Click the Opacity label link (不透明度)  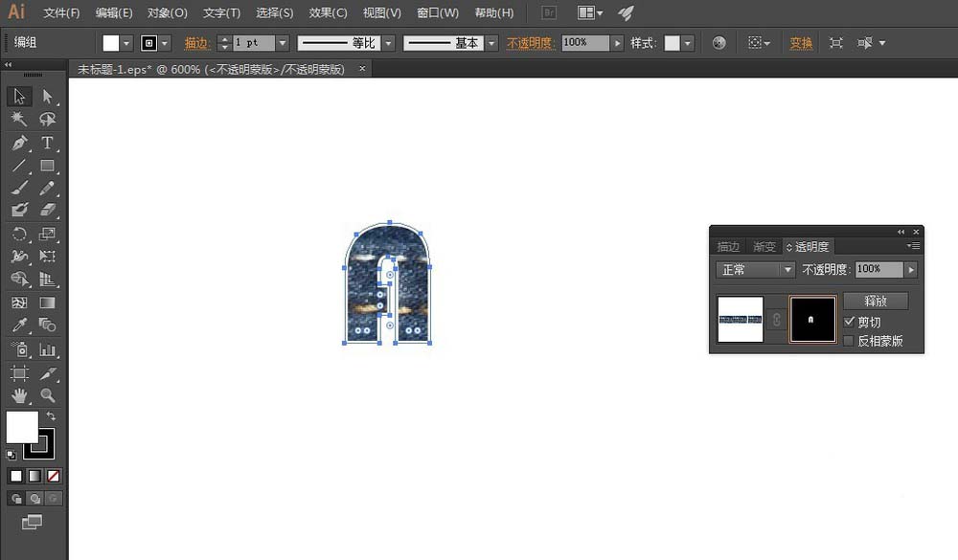coord(530,43)
